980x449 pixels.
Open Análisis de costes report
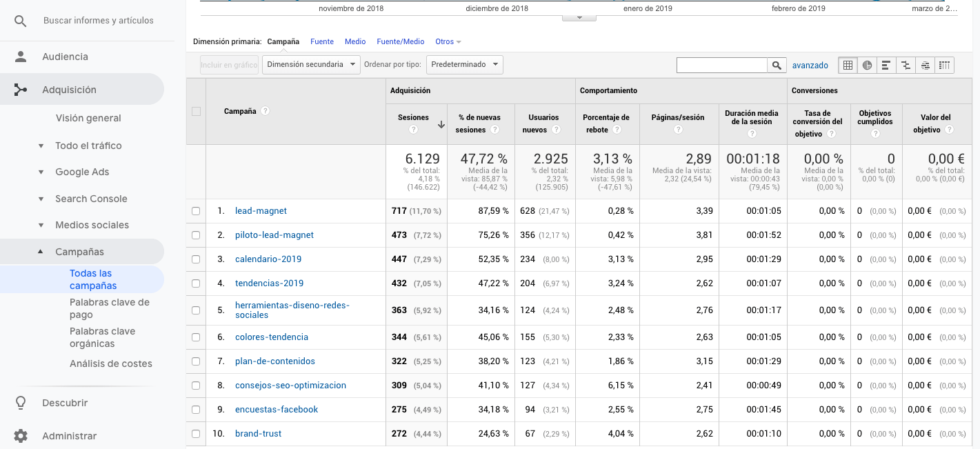[x=111, y=363]
